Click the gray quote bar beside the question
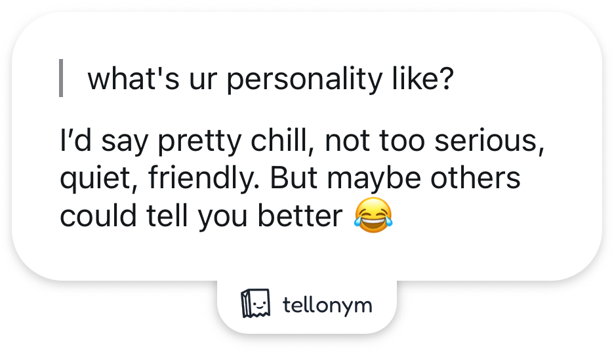Viewport: 614px width, 364px height. point(61,78)
